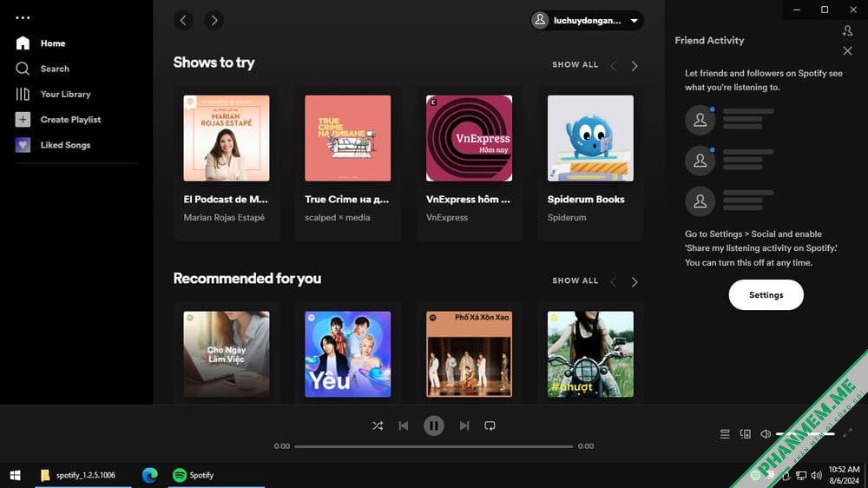This screenshot has height=488, width=868.
Task: Click the user avatar icon in account button
Action: [540, 21]
